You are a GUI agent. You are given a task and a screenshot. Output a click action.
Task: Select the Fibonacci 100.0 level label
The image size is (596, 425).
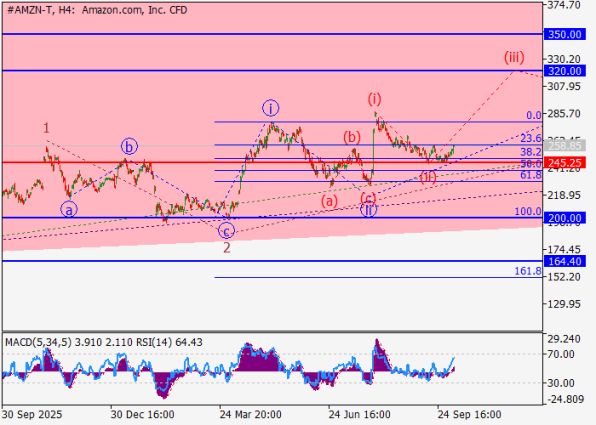click(528, 212)
